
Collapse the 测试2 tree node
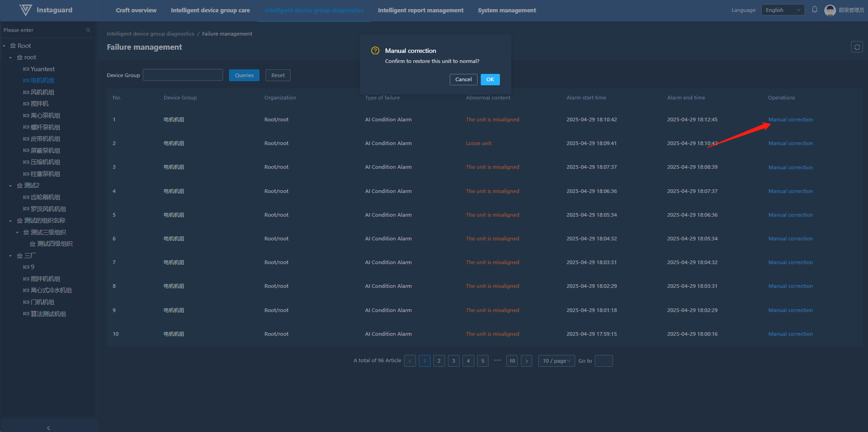tap(10, 186)
